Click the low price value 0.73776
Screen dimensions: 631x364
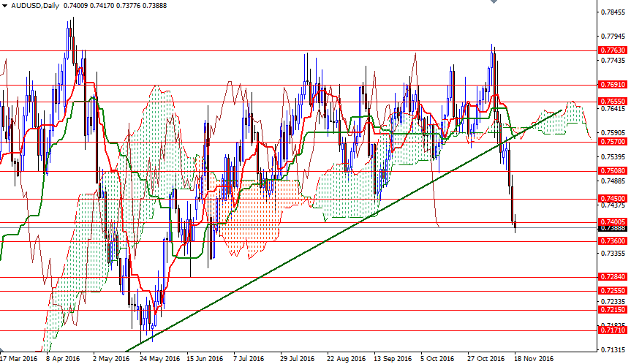[x=128, y=6]
